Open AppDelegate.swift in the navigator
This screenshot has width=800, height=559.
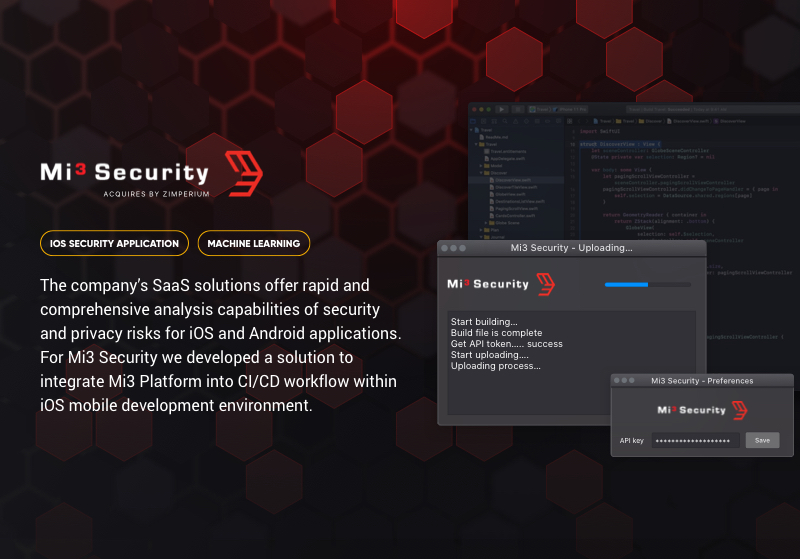(505, 159)
